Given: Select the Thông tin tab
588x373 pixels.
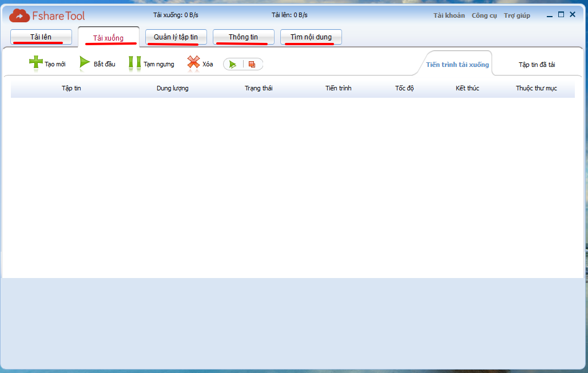Looking at the screenshot, I should 244,37.
